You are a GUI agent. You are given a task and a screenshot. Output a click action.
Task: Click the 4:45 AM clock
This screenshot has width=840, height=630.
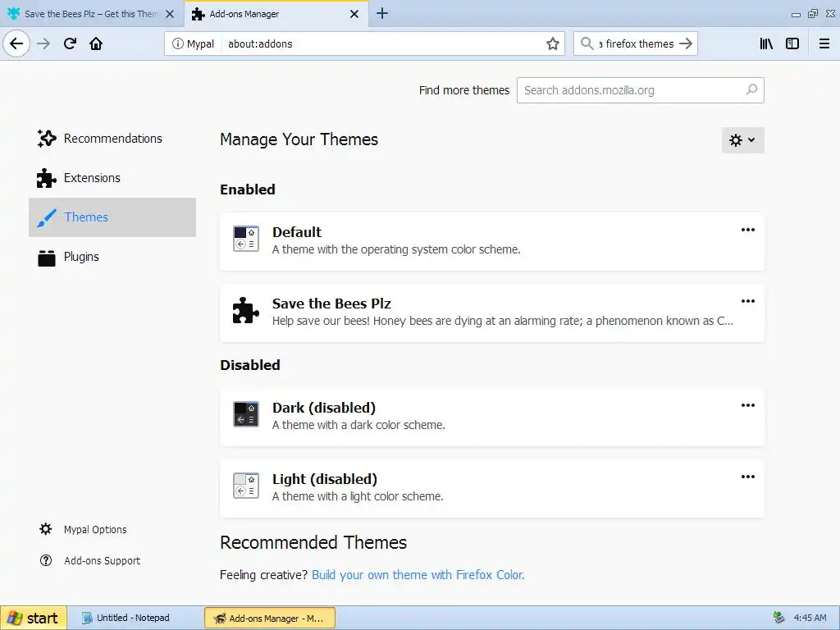click(810, 618)
